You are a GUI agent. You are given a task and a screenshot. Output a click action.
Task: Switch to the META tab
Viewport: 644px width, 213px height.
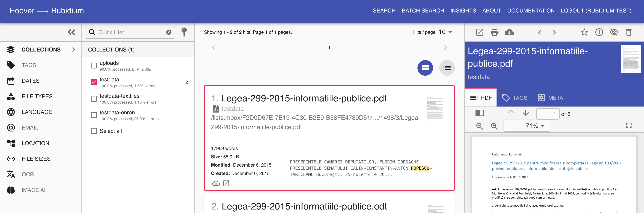(x=550, y=98)
